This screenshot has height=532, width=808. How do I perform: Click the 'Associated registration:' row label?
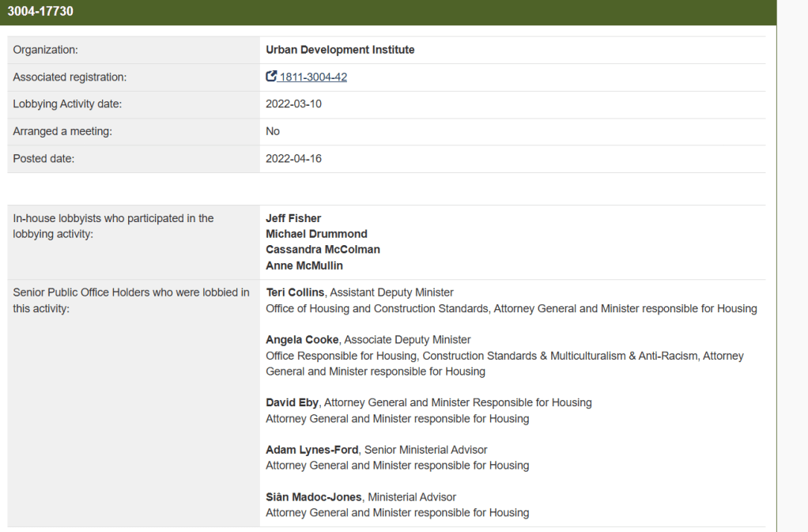pyautogui.click(x=70, y=77)
